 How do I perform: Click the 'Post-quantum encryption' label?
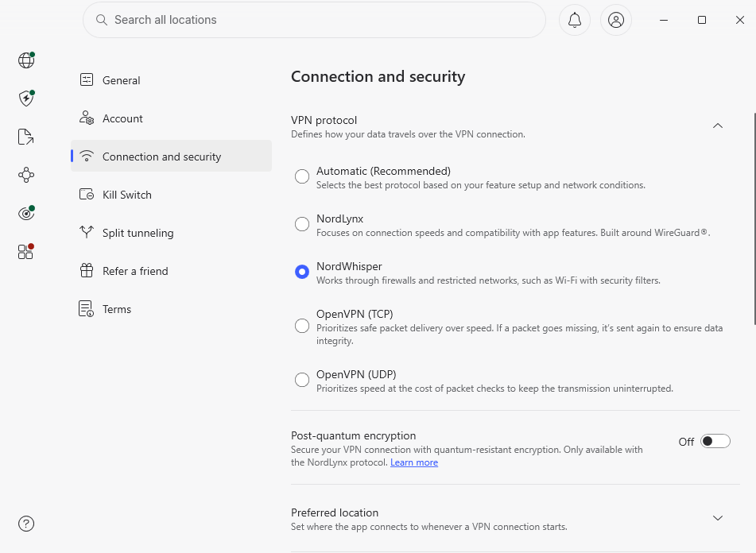[x=354, y=435]
